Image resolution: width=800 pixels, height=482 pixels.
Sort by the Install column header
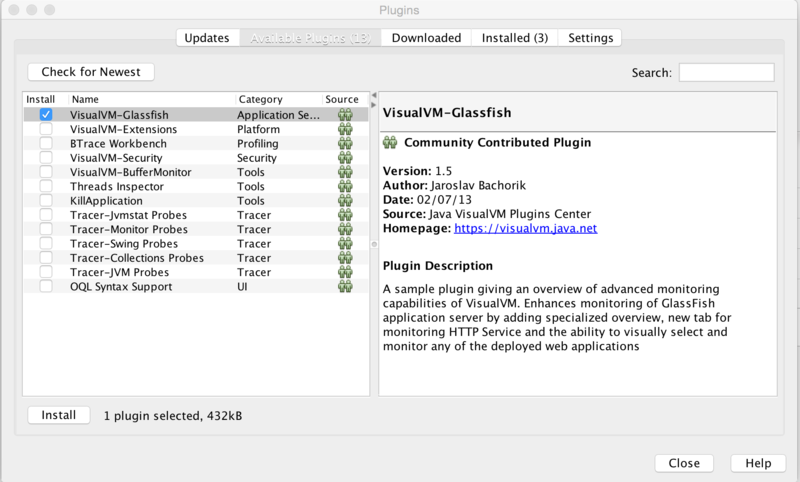click(x=45, y=99)
